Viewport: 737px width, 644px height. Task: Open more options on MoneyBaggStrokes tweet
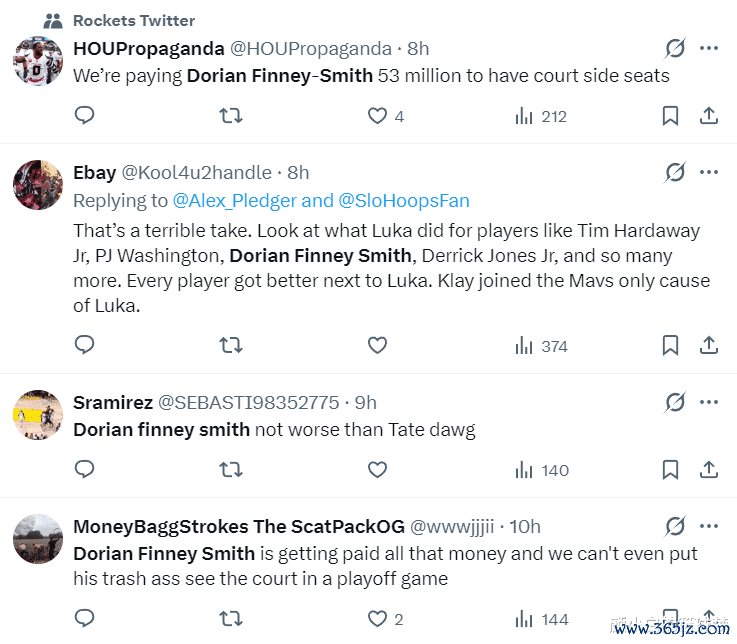709,526
